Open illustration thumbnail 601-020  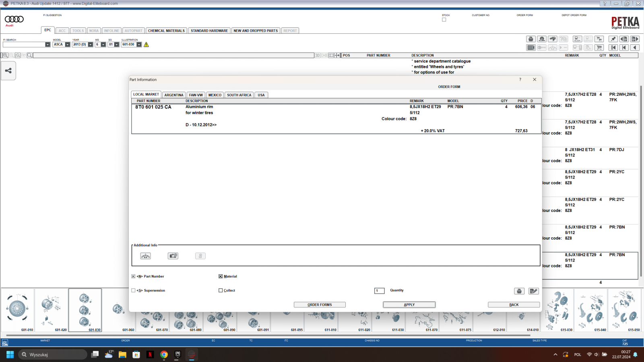51,310
